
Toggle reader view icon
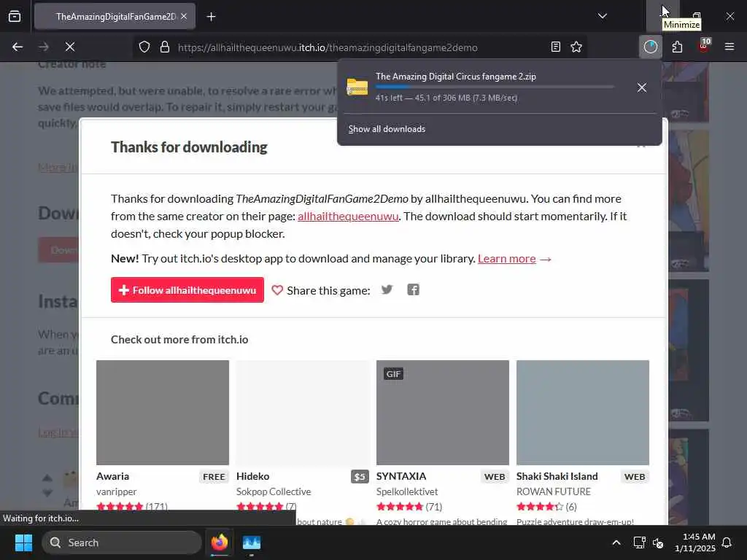(555, 47)
